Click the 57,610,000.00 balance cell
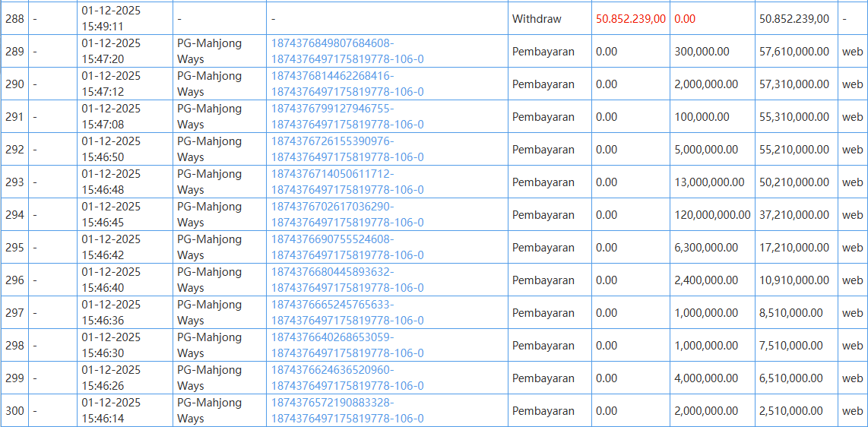Image resolution: width=868 pixels, height=427 pixels. click(794, 52)
